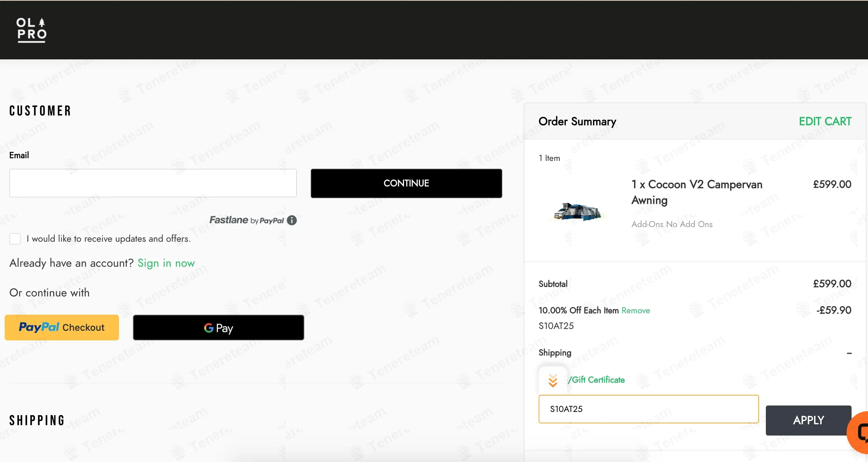This screenshot has height=462, width=868.
Task: Click the CONTINUE button
Action: [406, 183]
